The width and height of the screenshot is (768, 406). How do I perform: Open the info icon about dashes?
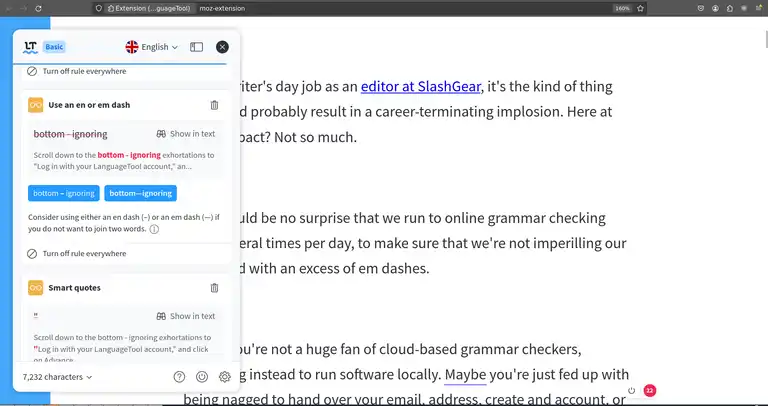point(154,229)
